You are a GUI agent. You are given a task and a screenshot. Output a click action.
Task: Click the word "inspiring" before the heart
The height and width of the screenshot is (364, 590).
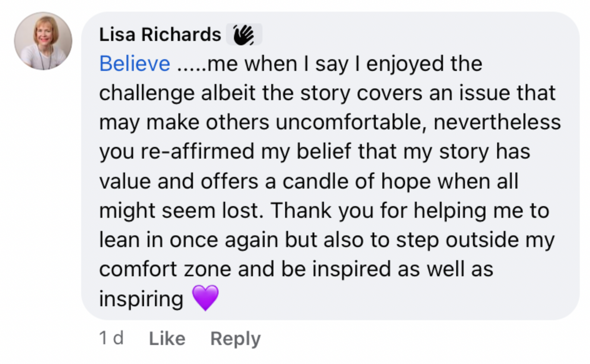(x=141, y=299)
